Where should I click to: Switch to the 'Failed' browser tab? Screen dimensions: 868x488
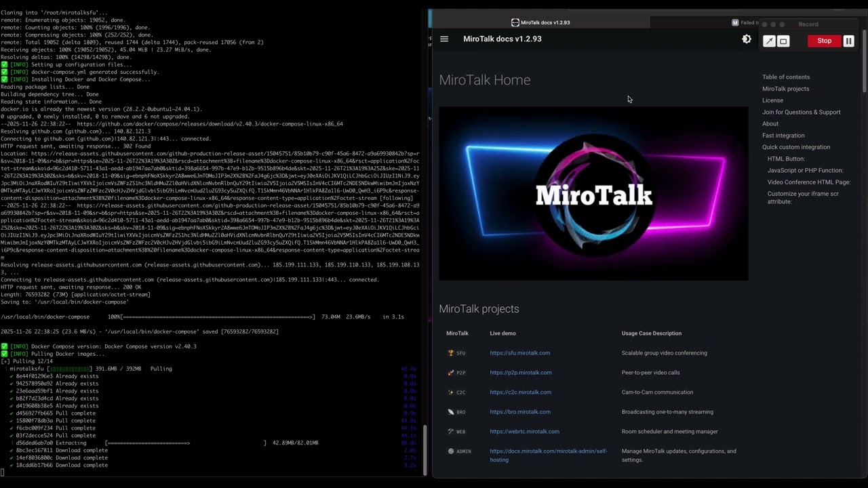click(745, 22)
